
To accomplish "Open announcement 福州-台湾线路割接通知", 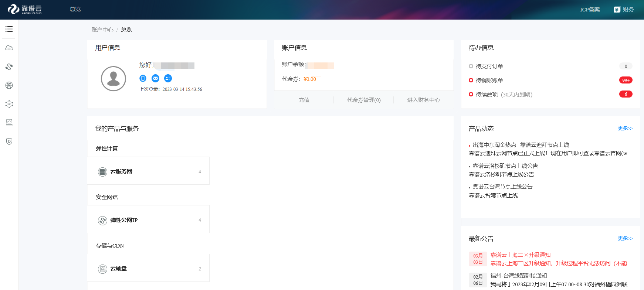I will tap(518, 276).
